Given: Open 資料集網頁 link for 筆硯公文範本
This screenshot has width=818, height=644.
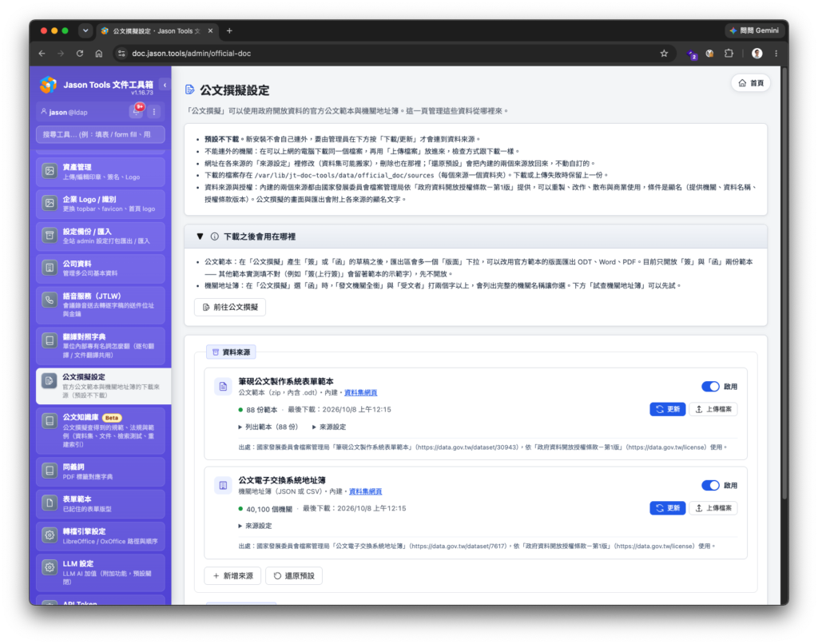Looking at the screenshot, I should click(x=360, y=392).
